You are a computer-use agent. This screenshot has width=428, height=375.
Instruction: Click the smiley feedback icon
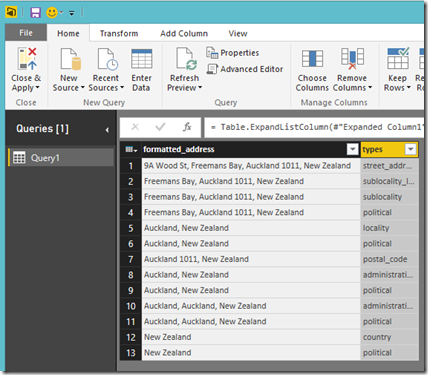[x=52, y=13]
